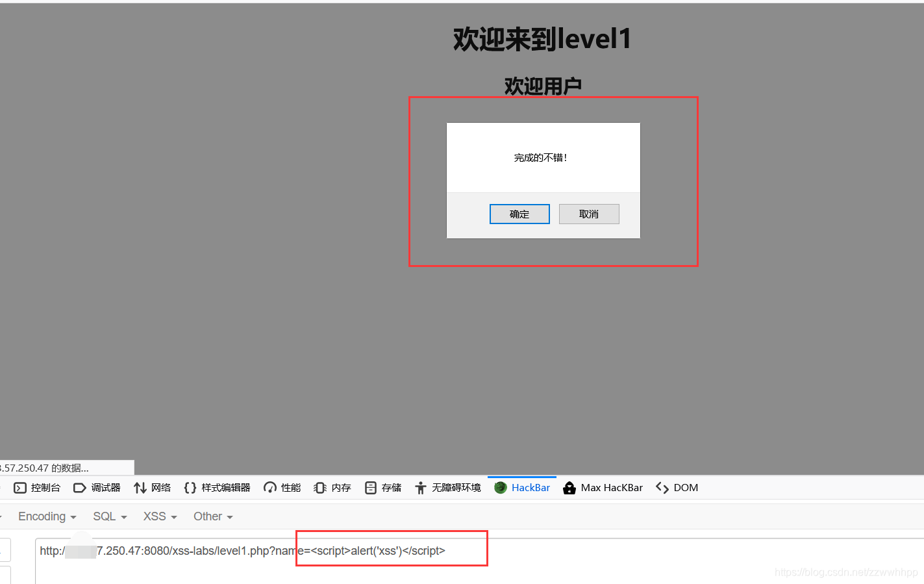Open the 性能 performance tab
Image resolution: width=924 pixels, height=584 pixels.
point(282,488)
